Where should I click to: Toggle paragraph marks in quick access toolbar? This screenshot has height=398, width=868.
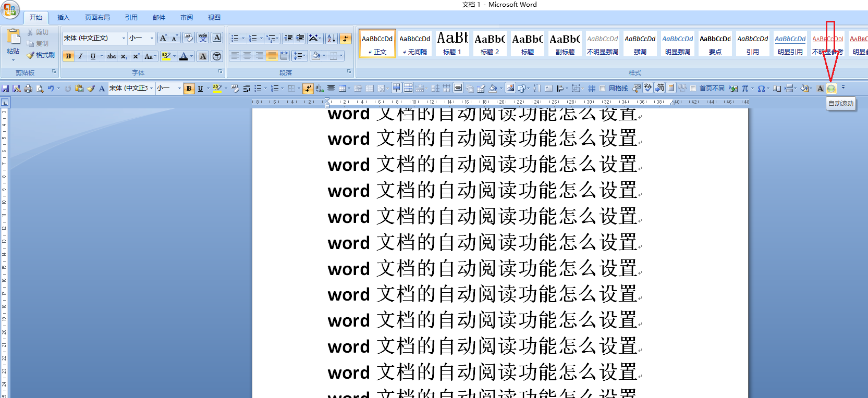[308, 89]
